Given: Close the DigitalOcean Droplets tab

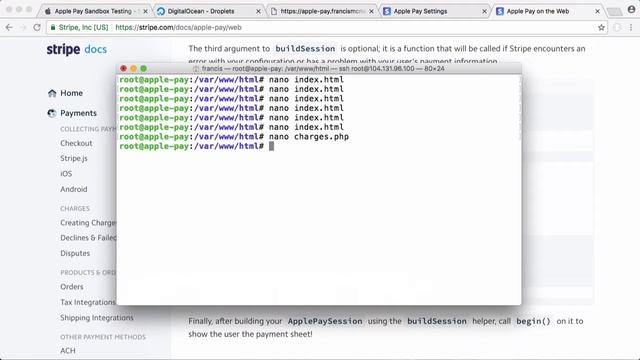Looking at the screenshot, I should (258, 11).
